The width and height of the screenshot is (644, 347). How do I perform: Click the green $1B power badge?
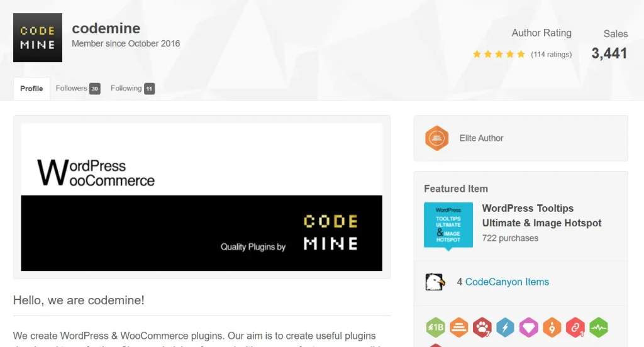435,328
